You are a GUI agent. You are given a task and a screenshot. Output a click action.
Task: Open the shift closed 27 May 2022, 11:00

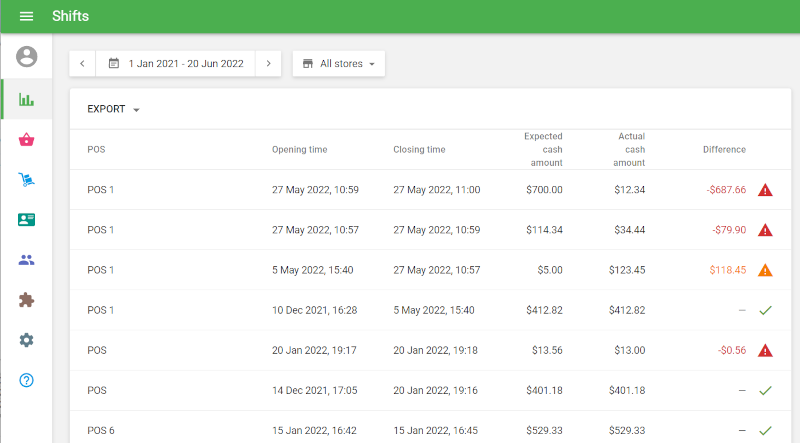(436, 190)
